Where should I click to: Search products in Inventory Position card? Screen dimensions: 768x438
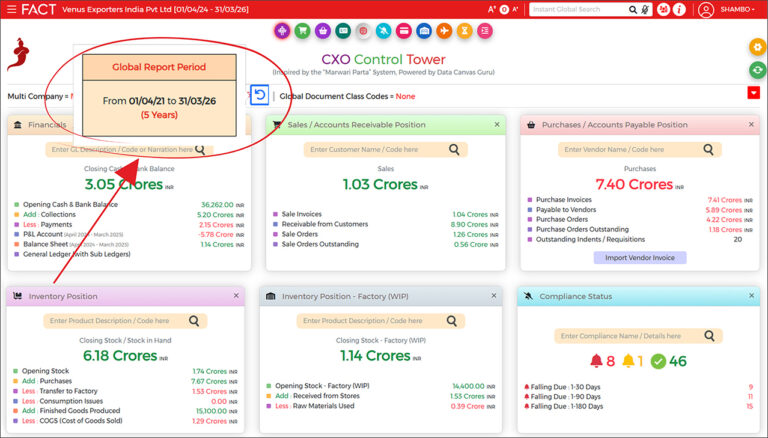(194, 321)
